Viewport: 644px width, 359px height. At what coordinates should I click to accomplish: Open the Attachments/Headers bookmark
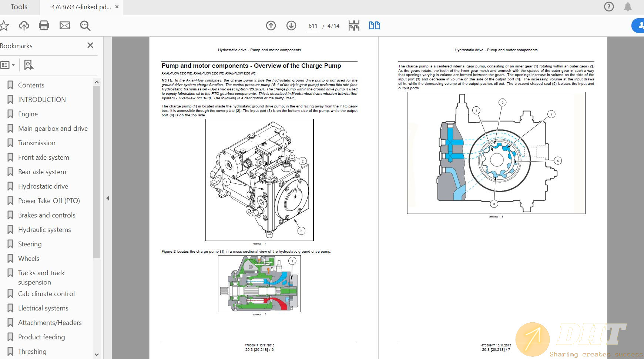pyautogui.click(x=50, y=323)
